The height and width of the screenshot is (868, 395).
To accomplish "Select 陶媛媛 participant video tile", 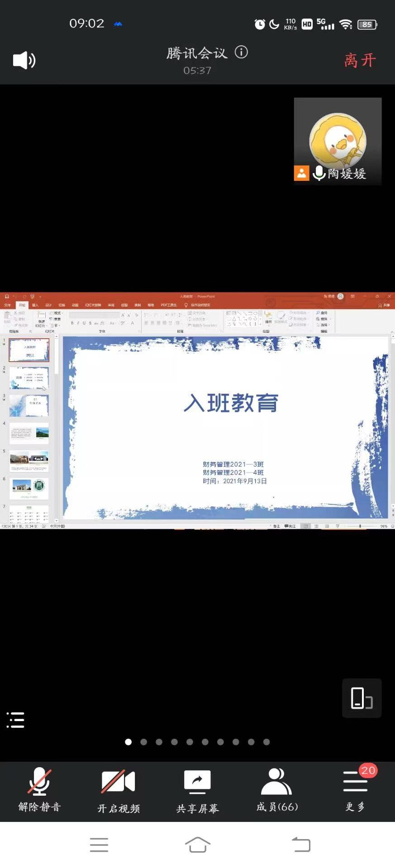I will tap(338, 141).
